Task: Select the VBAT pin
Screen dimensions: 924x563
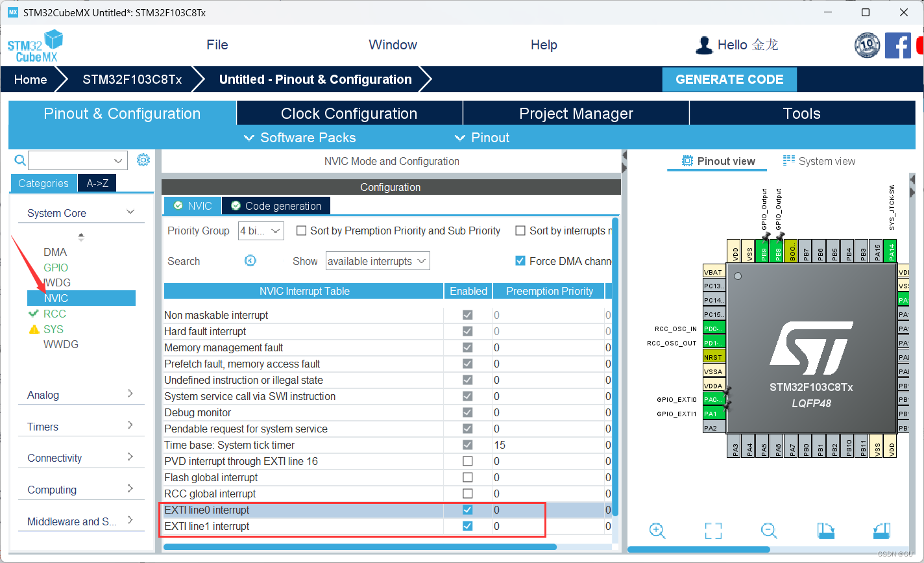Action: [714, 271]
